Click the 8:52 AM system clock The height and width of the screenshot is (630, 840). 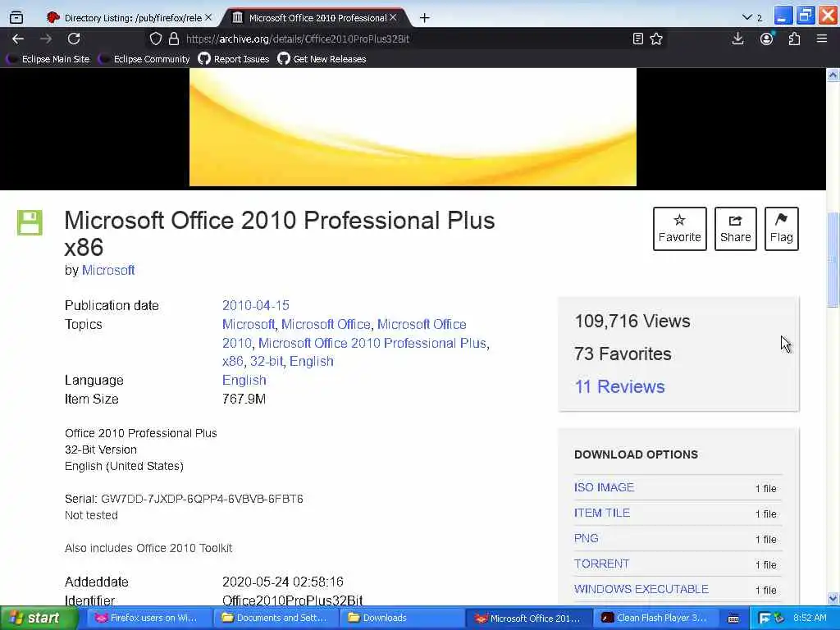pos(810,618)
